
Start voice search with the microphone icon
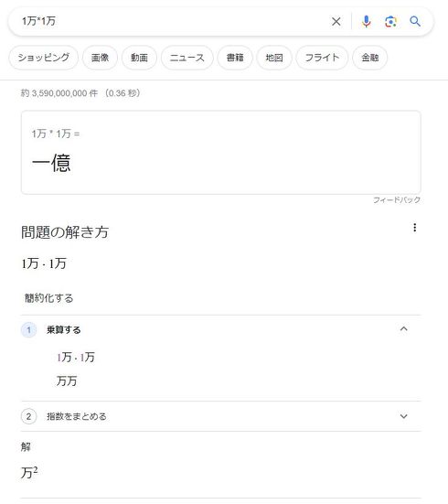(366, 22)
